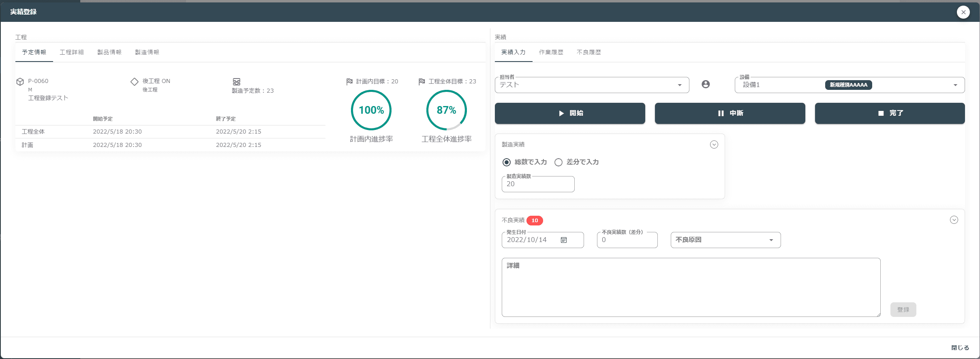Expand the 設備 dropdown arrow
Image resolution: width=980 pixels, height=359 pixels.
click(x=955, y=85)
